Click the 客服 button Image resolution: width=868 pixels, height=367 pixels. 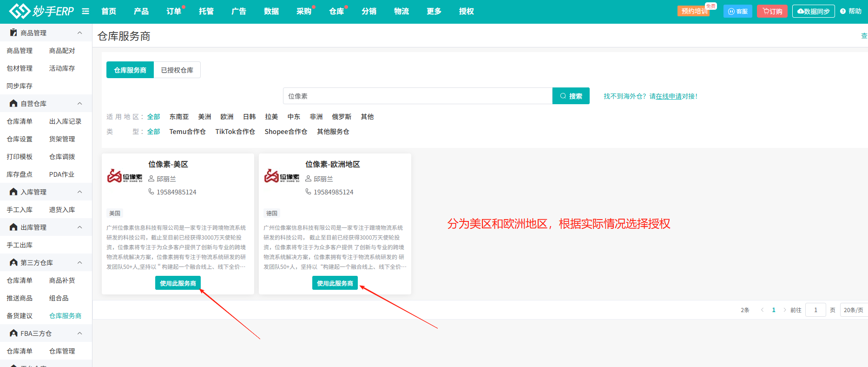738,11
